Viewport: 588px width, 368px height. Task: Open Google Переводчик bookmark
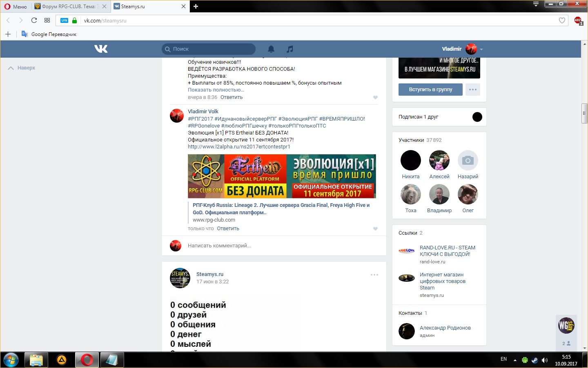tap(49, 34)
